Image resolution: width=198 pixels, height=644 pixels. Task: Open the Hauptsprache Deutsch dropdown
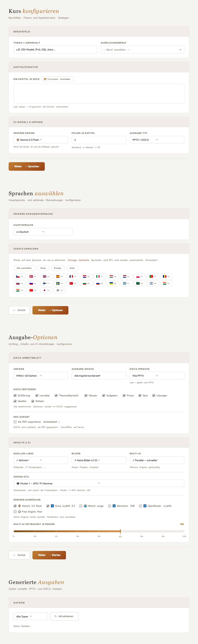(43, 232)
